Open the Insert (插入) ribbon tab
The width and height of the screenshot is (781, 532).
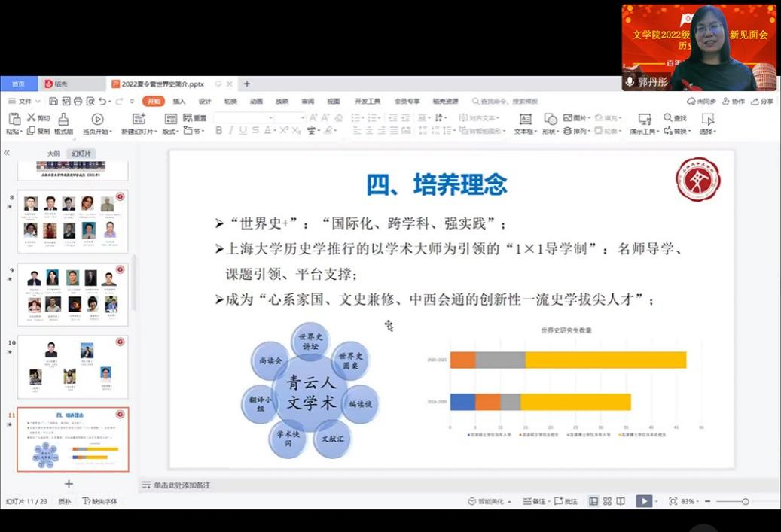point(179,102)
